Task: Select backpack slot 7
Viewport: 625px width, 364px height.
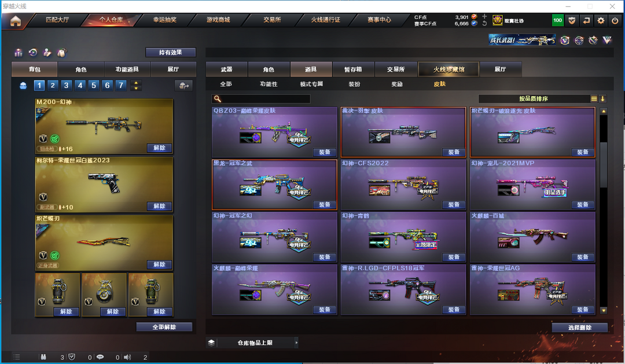Action: point(121,85)
